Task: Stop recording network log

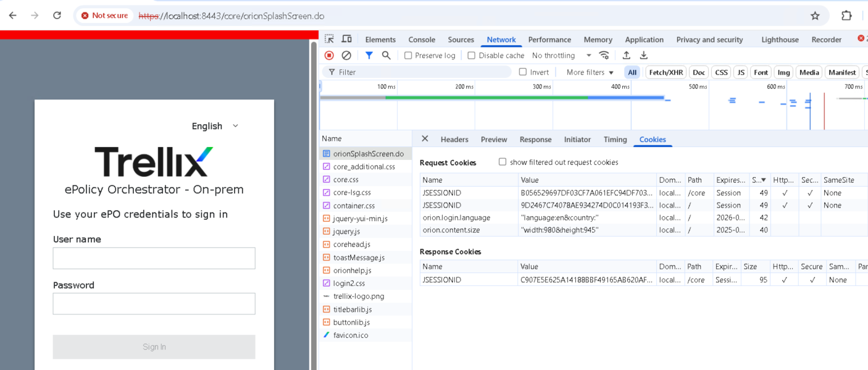Action: tap(328, 55)
